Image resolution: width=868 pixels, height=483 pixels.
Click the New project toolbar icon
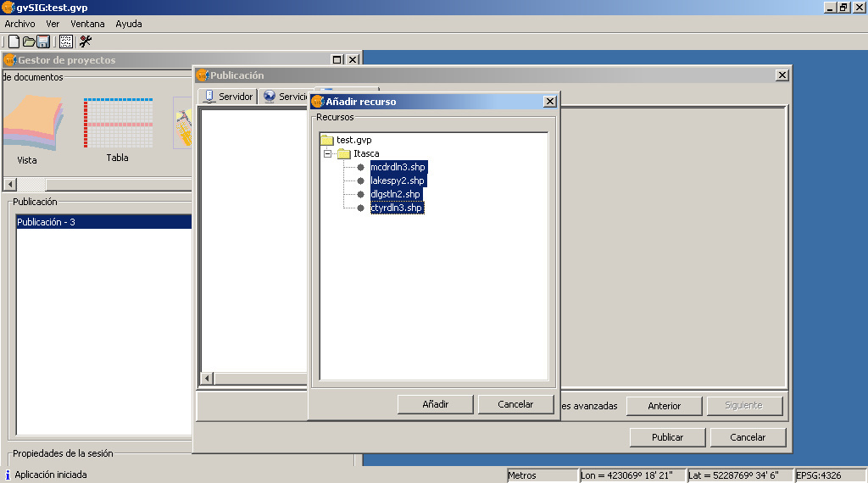coord(14,42)
